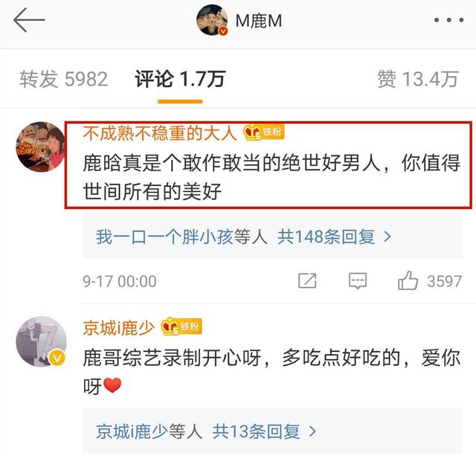Like the first comment with the thumbs-up icon
The width and height of the screenshot is (476, 456).
coord(408,280)
